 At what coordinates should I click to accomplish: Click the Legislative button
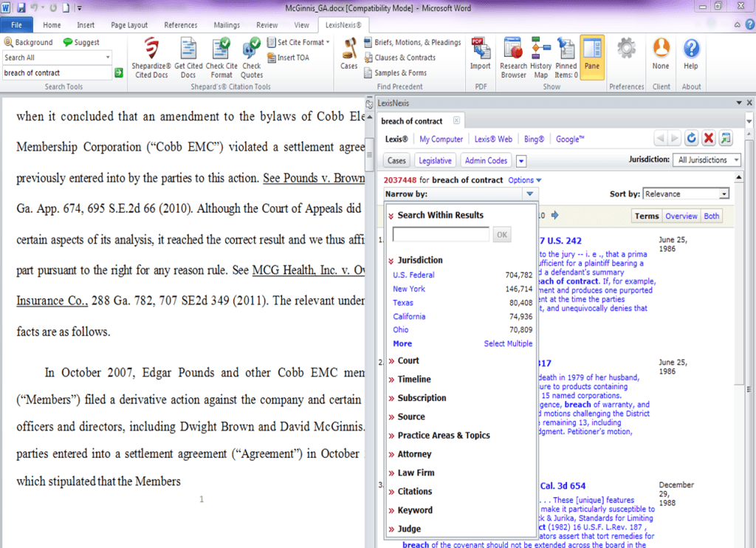(x=435, y=160)
